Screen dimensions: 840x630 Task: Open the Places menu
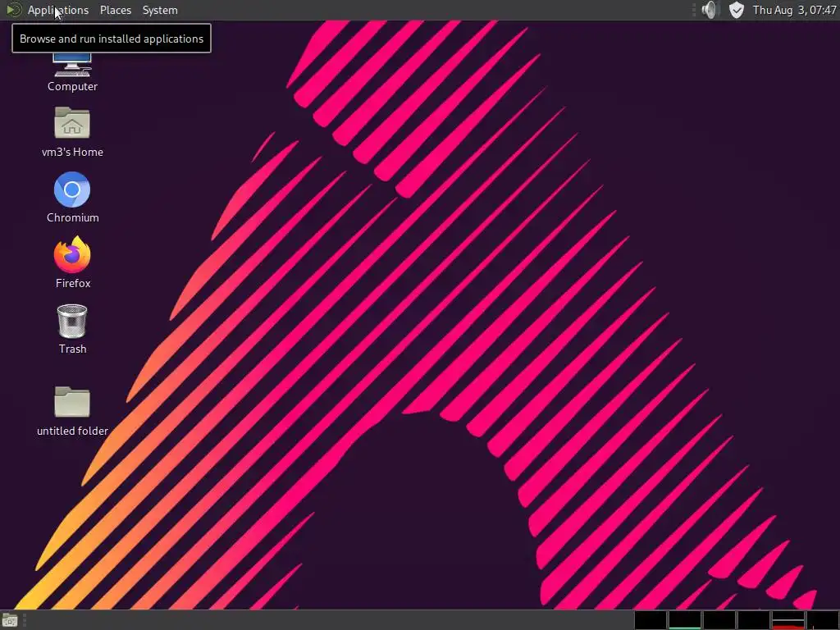pyautogui.click(x=115, y=10)
